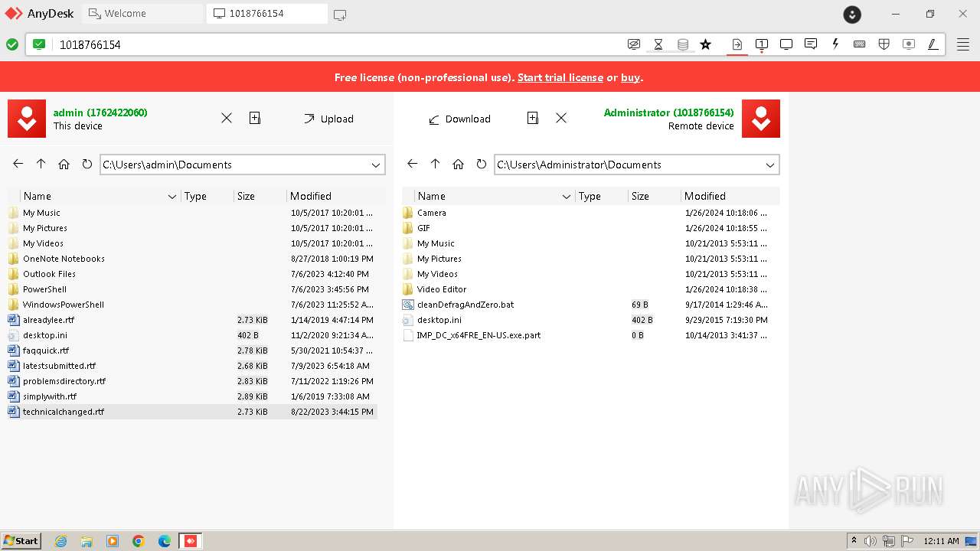The width and height of the screenshot is (980, 551).
Task: Open the chat icon in toolbar
Action: 811,44
